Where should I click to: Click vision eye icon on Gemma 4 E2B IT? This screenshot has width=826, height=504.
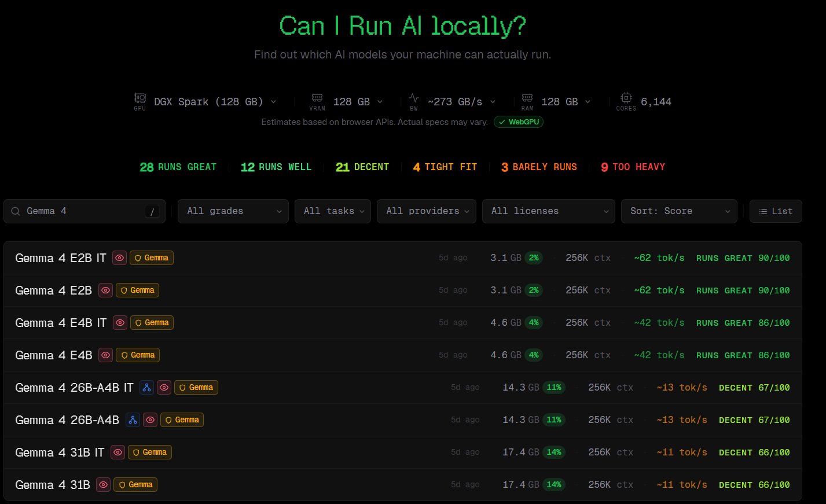(120, 258)
